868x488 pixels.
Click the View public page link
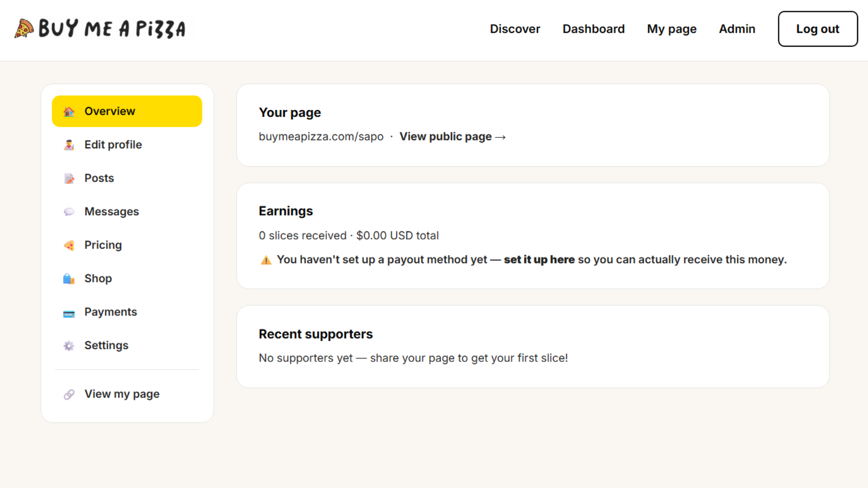point(453,136)
